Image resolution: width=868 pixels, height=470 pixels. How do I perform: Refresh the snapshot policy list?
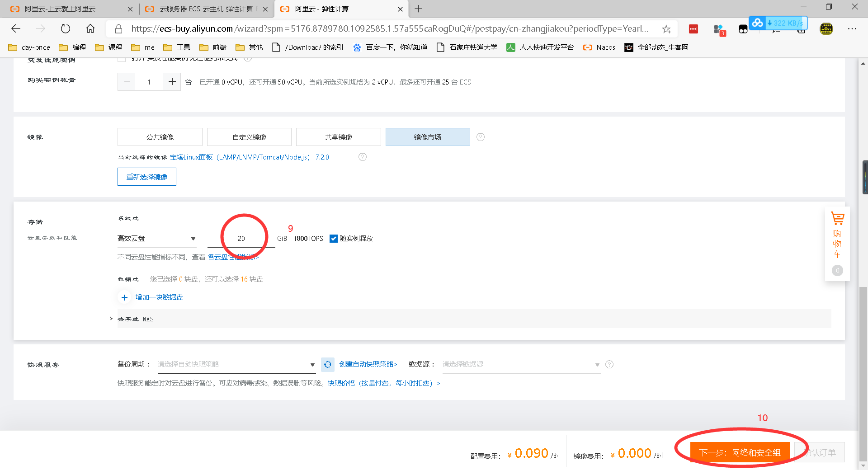tap(328, 364)
